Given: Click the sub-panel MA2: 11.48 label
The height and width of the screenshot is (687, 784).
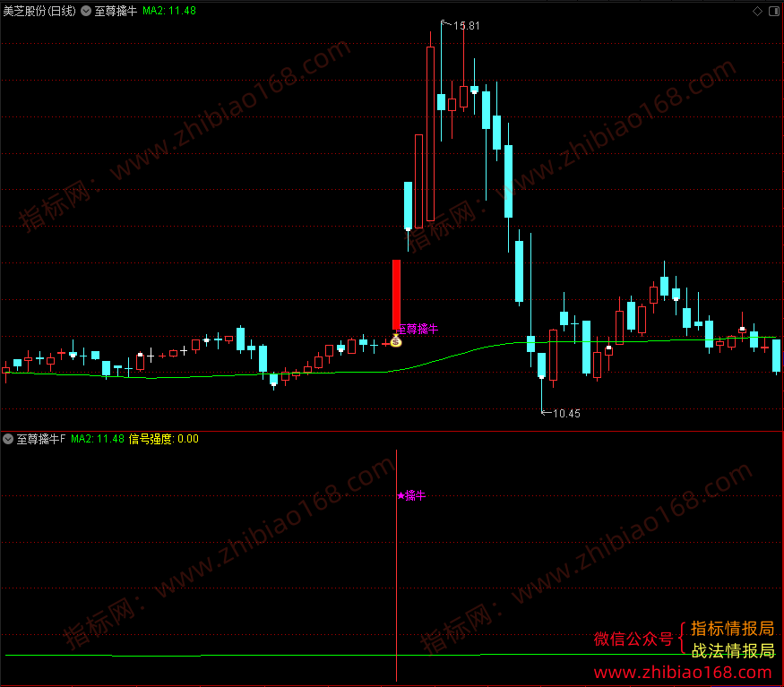Looking at the screenshot, I should click(98, 439).
